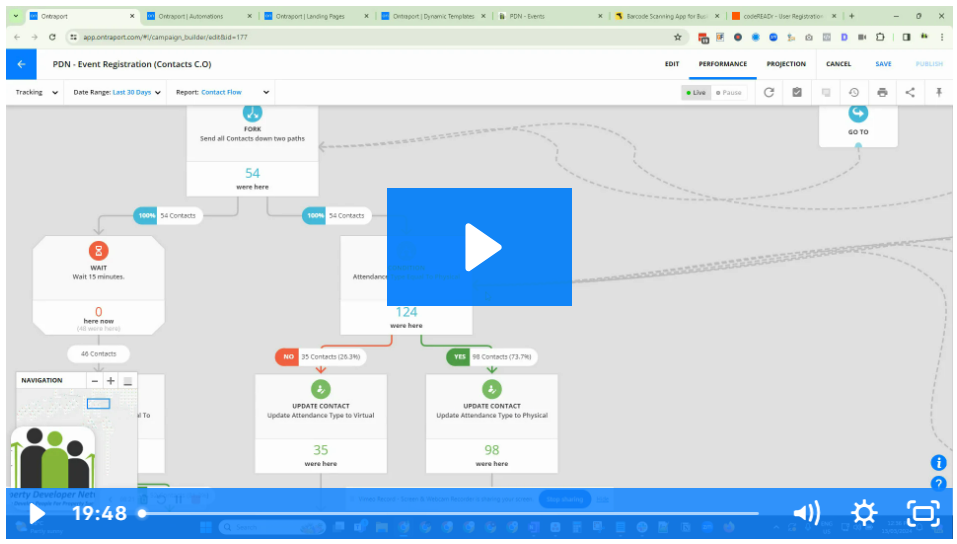Expand the Tracking dropdown

[x=37, y=92]
